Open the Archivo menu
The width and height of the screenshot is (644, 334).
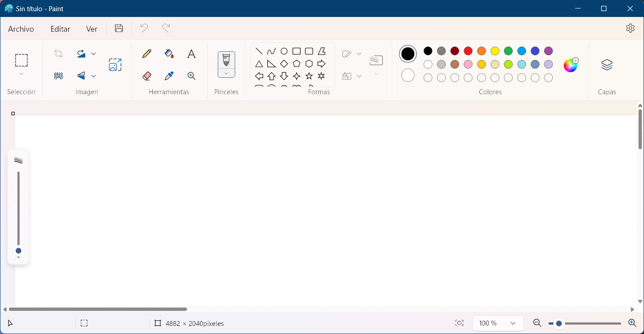click(x=21, y=29)
